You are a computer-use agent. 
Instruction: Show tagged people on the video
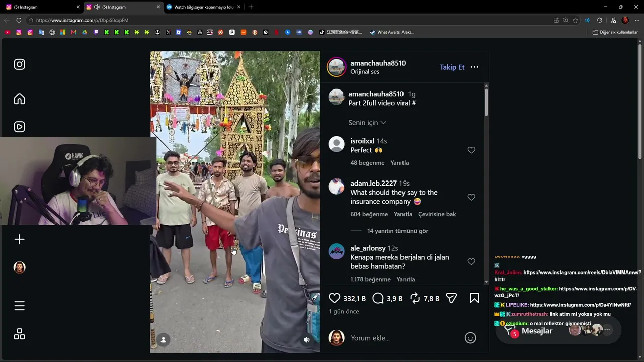click(x=163, y=340)
